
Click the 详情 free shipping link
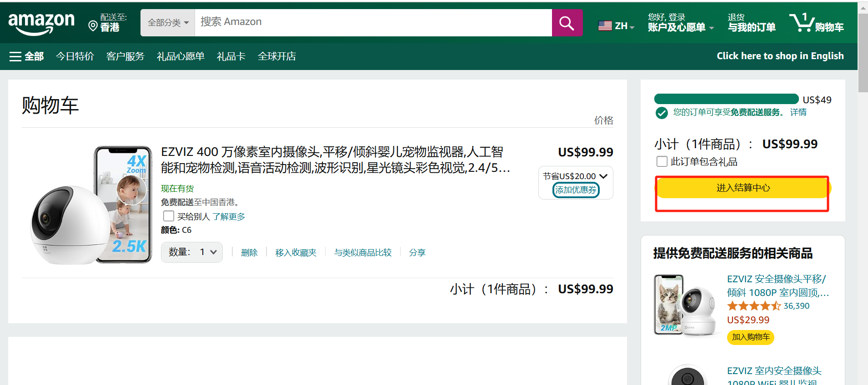click(x=798, y=112)
